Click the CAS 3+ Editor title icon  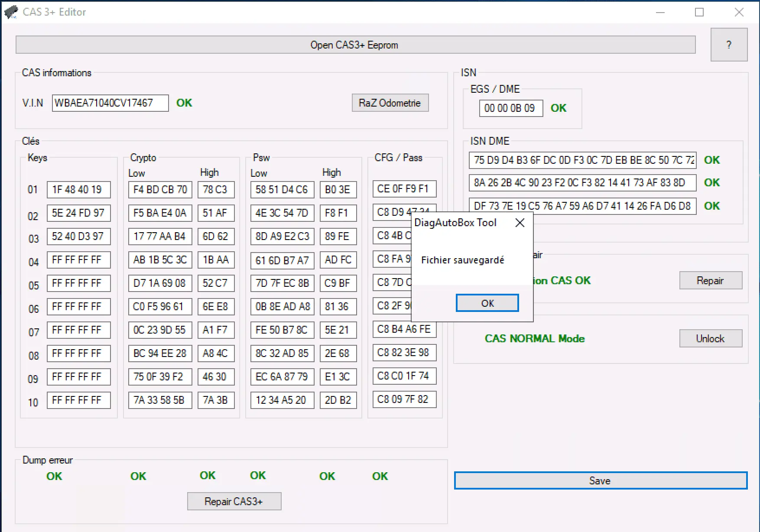click(x=11, y=12)
